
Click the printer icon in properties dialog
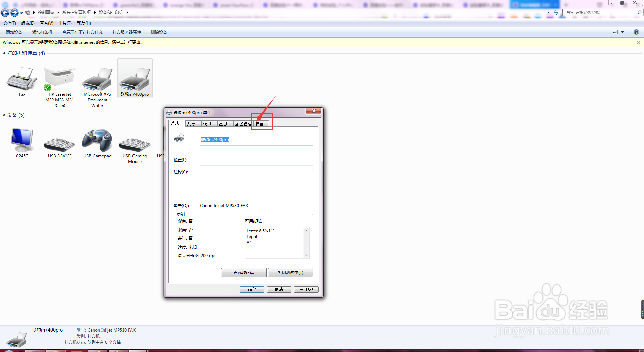(x=179, y=138)
